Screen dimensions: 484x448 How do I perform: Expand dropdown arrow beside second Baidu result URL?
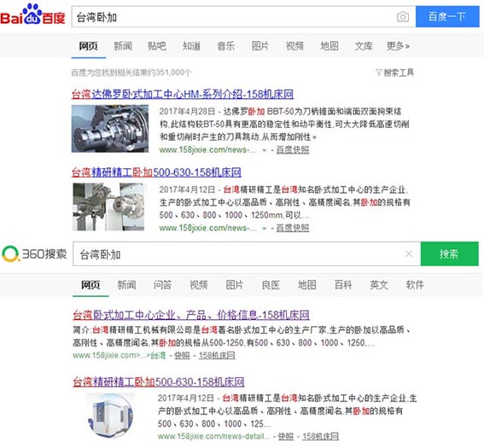tap(265, 229)
